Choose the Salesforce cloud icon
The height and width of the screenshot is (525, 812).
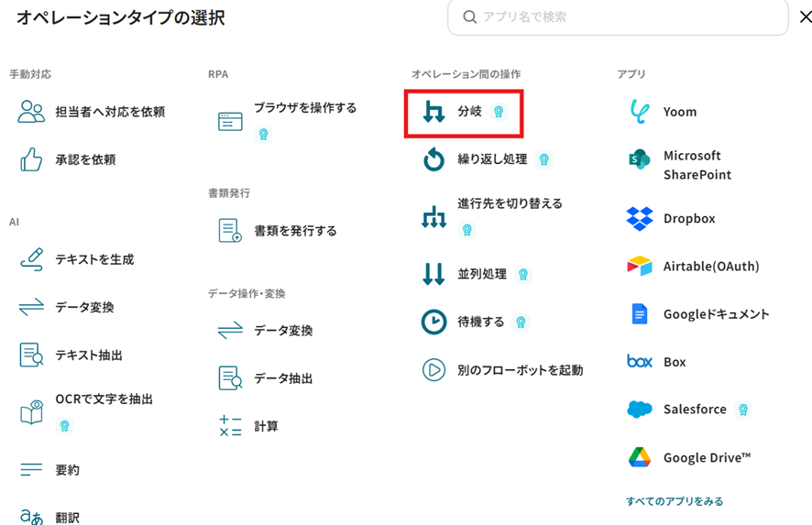[640, 409]
